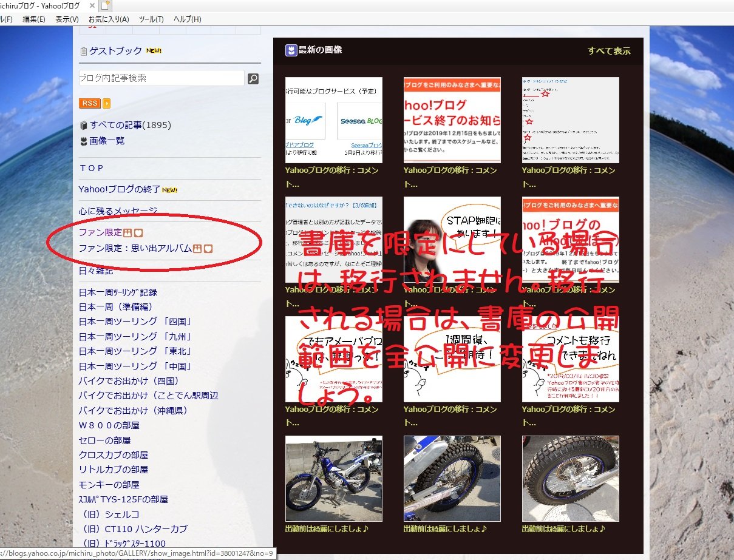734x560 pixels.
Task: Open 日本一周ツーリング「四国」 link
Action: tap(135, 322)
